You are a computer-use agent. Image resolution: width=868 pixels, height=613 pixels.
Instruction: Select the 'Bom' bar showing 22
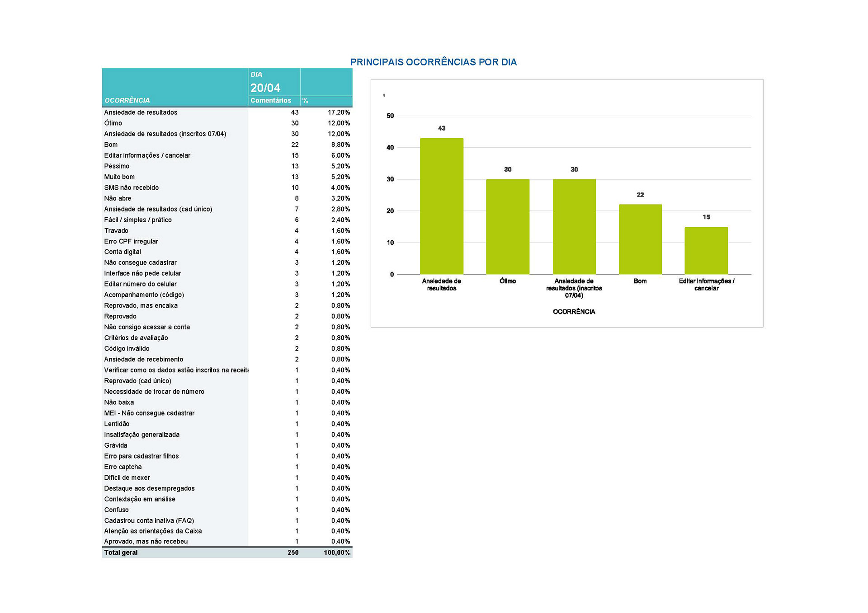(x=640, y=239)
